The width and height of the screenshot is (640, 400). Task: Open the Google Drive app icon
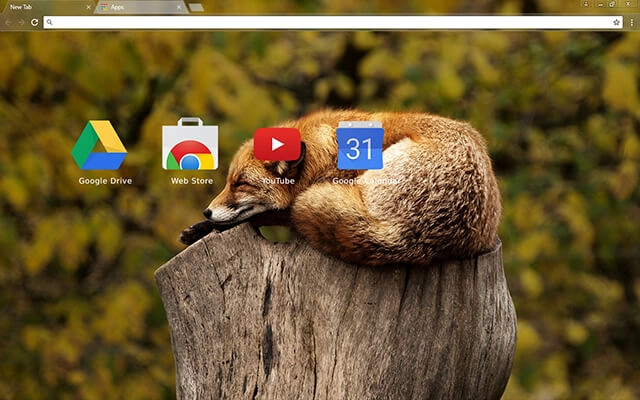(x=99, y=144)
